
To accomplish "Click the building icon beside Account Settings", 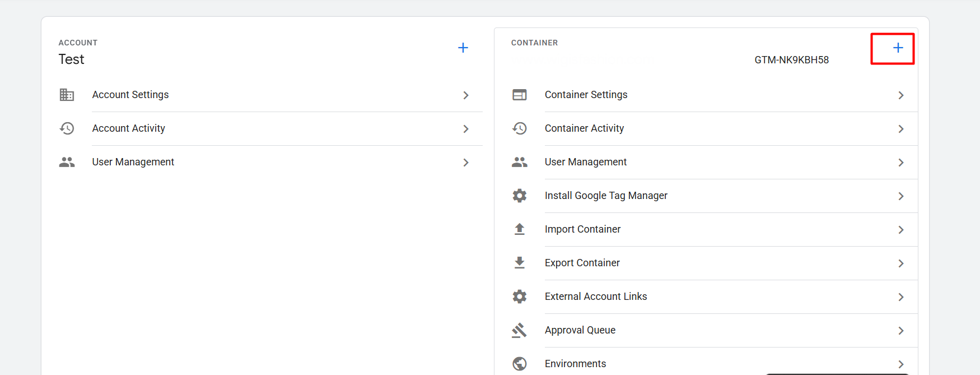I will coord(67,95).
